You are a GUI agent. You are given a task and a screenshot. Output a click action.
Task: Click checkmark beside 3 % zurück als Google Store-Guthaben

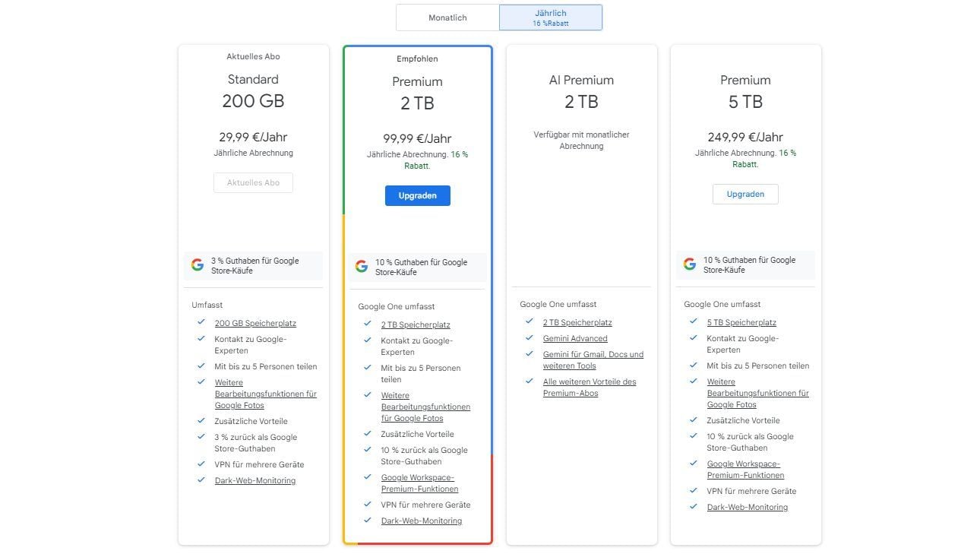pos(201,436)
